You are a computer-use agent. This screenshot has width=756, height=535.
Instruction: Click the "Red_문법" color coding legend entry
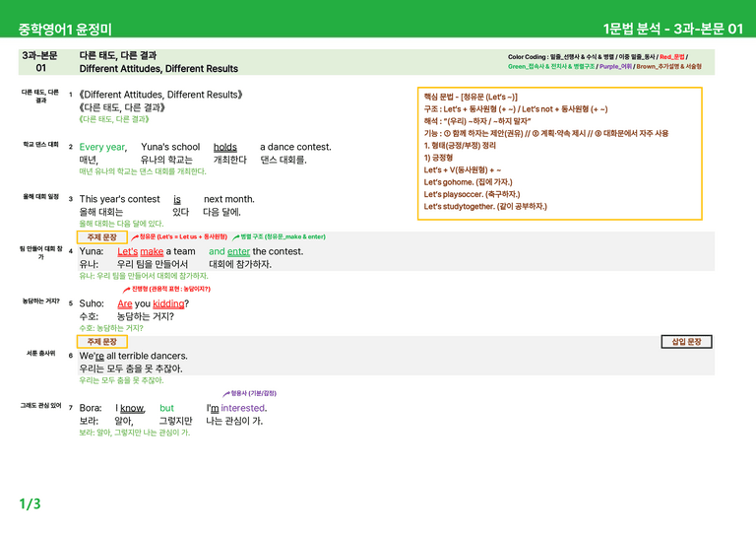pos(672,57)
